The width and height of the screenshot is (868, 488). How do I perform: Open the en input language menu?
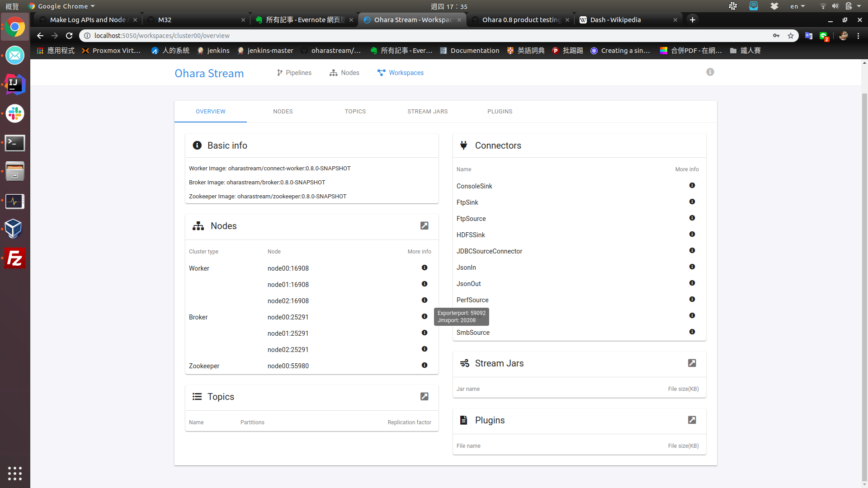click(797, 6)
